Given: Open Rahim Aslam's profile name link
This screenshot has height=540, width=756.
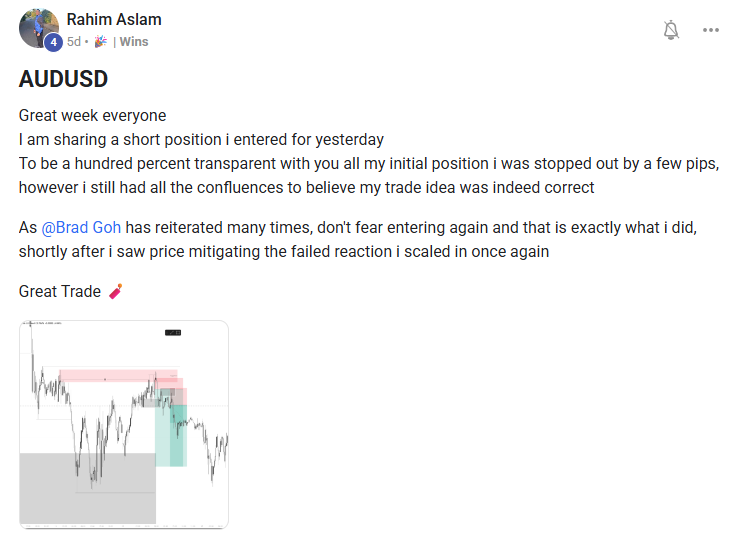Looking at the screenshot, I should 114,20.
